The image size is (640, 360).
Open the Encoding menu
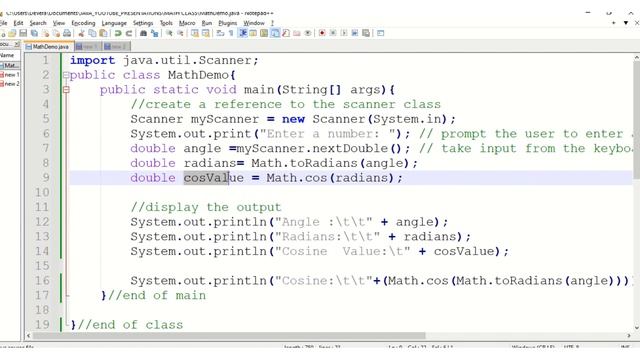pos(83,23)
